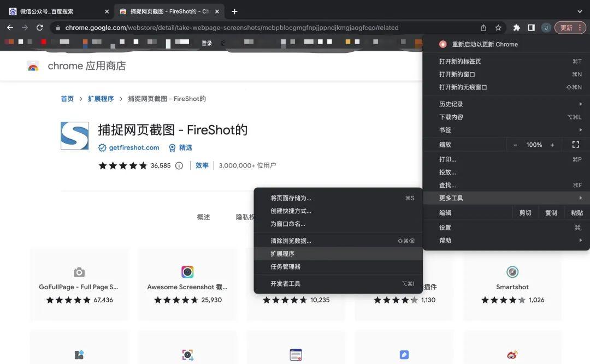Click the four-squares extension icon in bottom row
The height and width of the screenshot is (364, 590).
79,355
